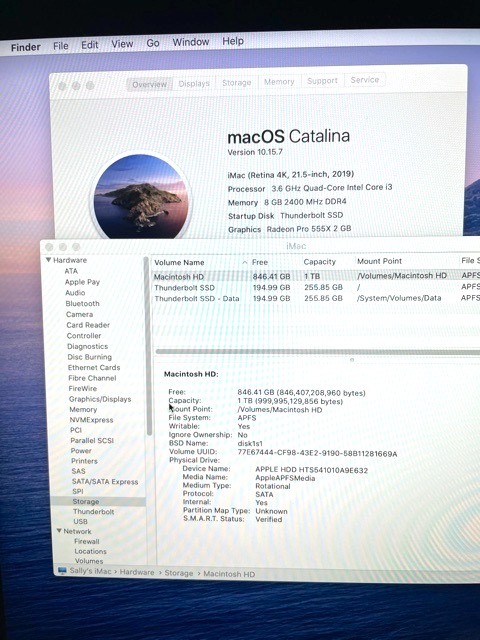Switch to the Service tab
Screen dimensions: 480x640
tap(364, 80)
